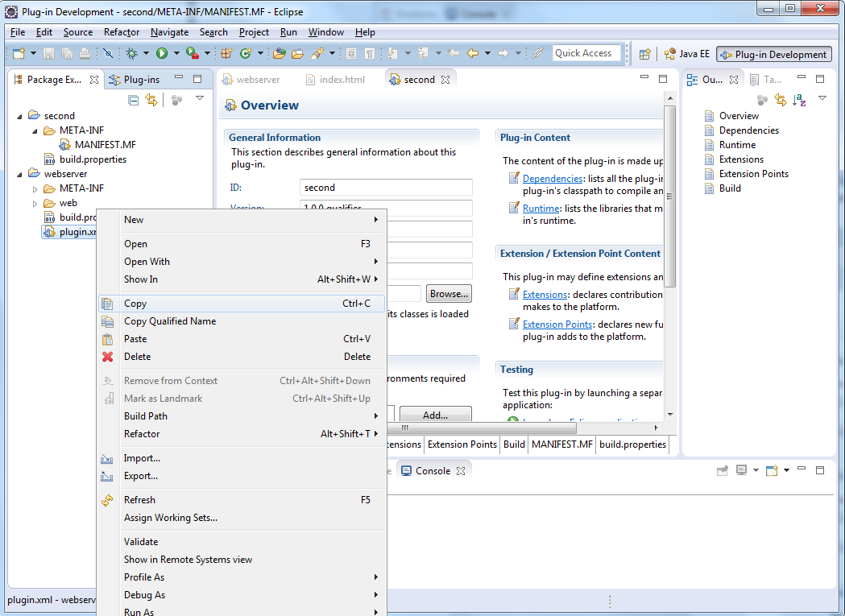Screen dimensions: 845x616
Task: Click the Save All toolbar icon
Action: [67, 53]
